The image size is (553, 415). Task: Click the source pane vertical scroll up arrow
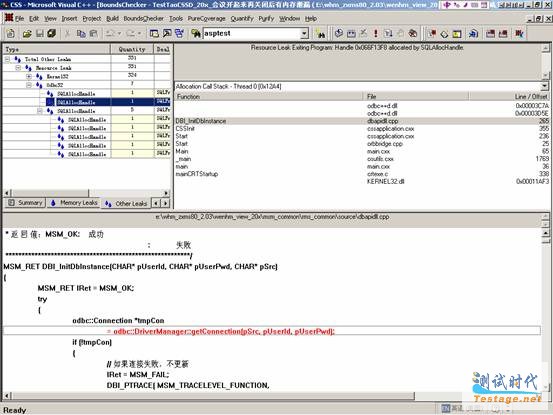coord(545,233)
